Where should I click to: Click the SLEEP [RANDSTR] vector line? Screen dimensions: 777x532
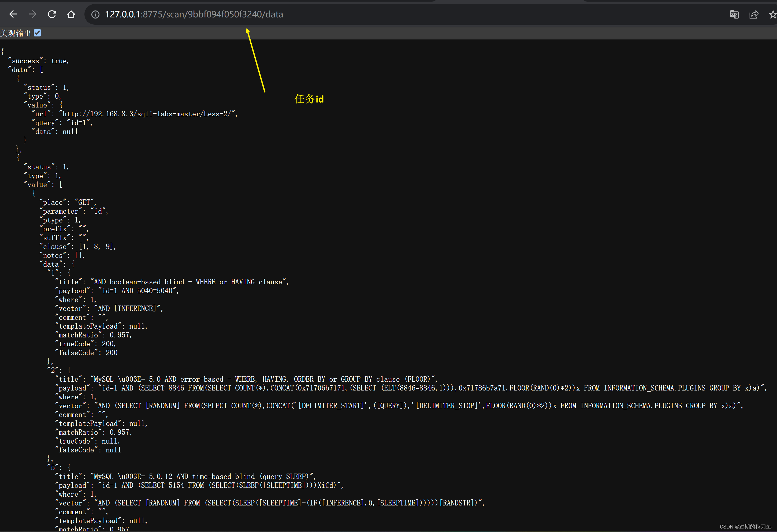pos(270,503)
